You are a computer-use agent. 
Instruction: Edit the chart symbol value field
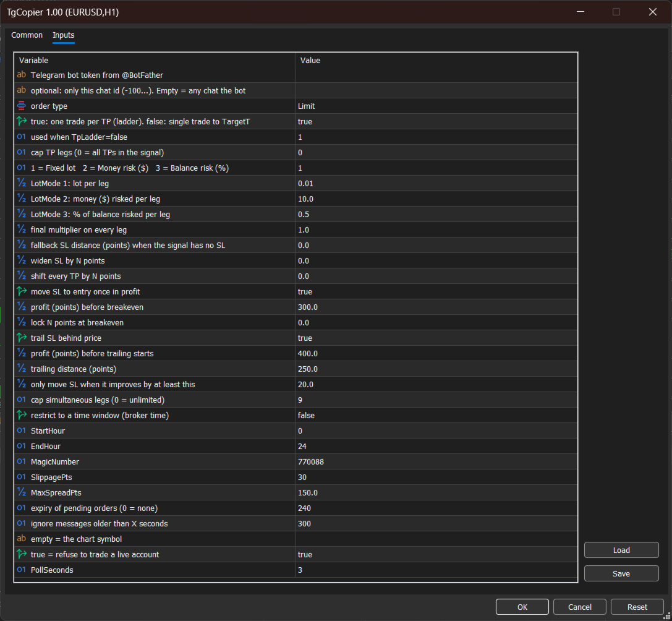(x=436, y=539)
